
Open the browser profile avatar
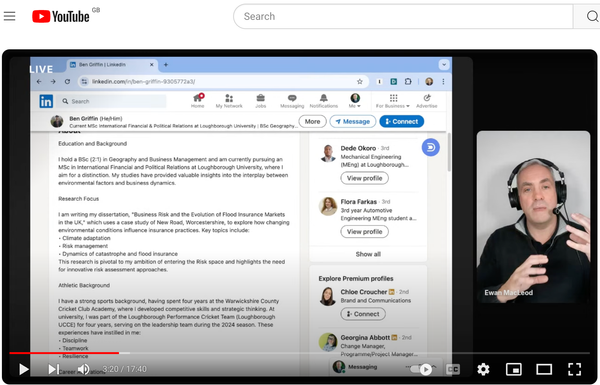pyautogui.click(x=429, y=82)
